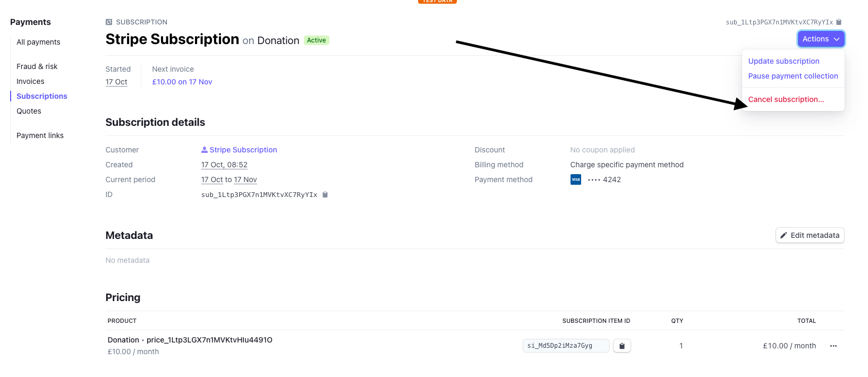Click the pencil icon in Edit metadata
Screen dimensions: 868x377
pos(784,235)
